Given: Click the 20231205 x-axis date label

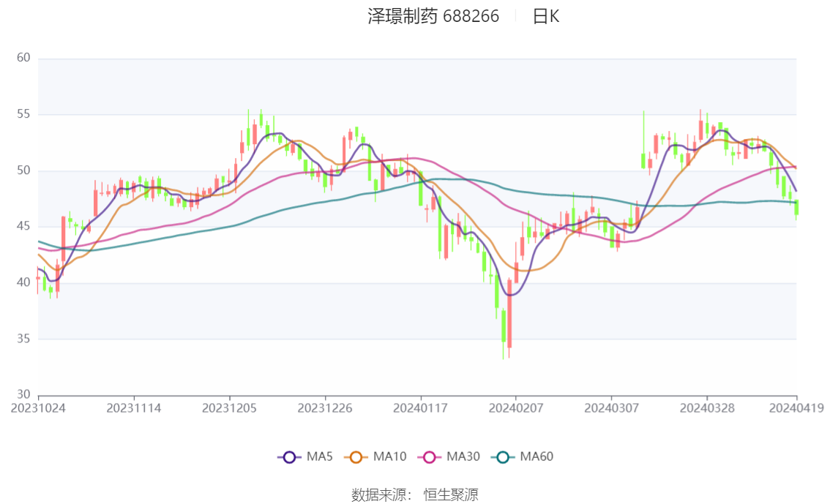Looking at the screenshot, I should click(229, 408).
